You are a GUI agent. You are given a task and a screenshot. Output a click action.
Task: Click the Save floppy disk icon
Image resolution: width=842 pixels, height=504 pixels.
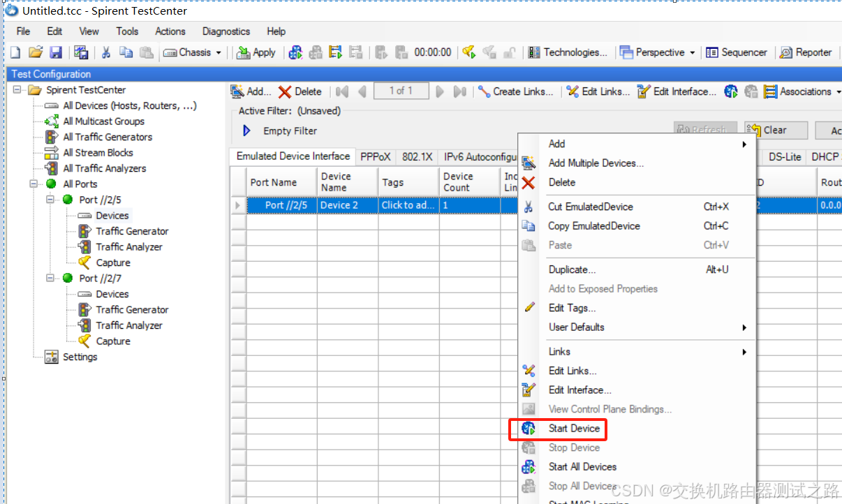[56, 52]
